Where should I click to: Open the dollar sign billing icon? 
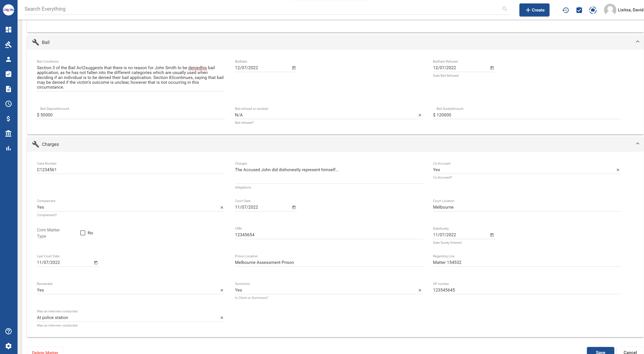(x=8, y=119)
